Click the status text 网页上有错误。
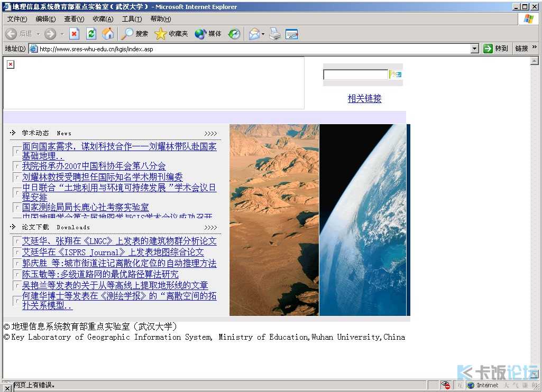 (34, 385)
